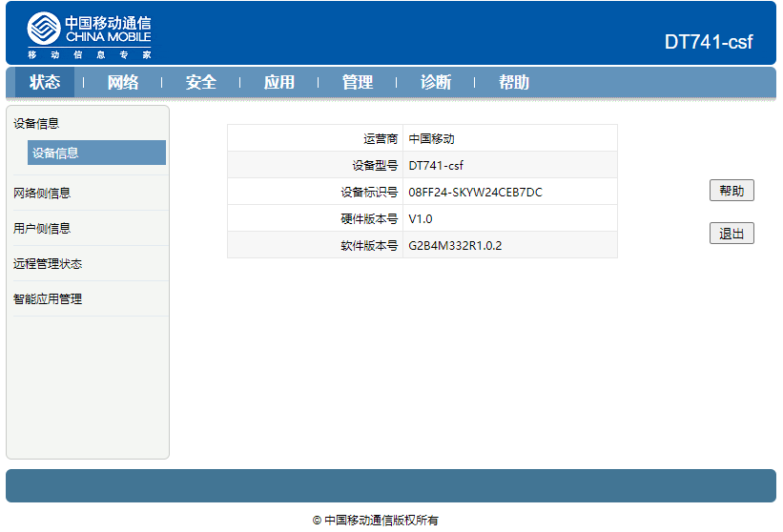Select highlighted 设备信息 sub-item
Image resolution: width=783 pixels, height=532 pixels.
click(x=96, y=153)
